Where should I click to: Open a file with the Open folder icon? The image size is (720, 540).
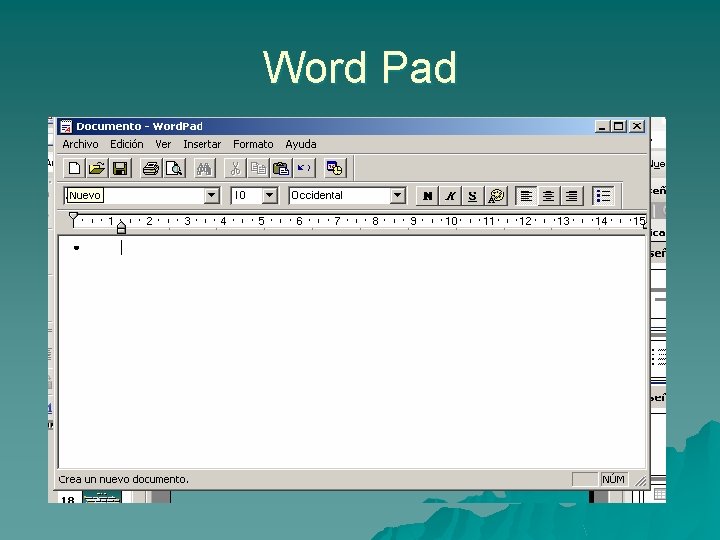pos(97,168)
